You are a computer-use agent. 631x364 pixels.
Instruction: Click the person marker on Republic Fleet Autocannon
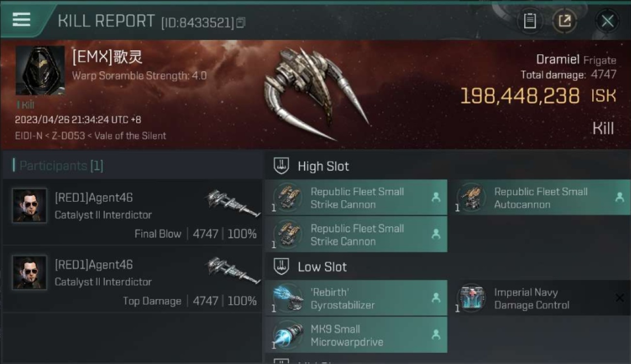point(619,197)
